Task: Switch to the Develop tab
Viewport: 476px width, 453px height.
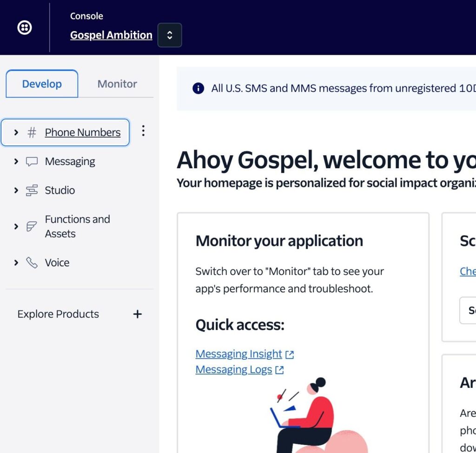Action: [x=42, y=84]
